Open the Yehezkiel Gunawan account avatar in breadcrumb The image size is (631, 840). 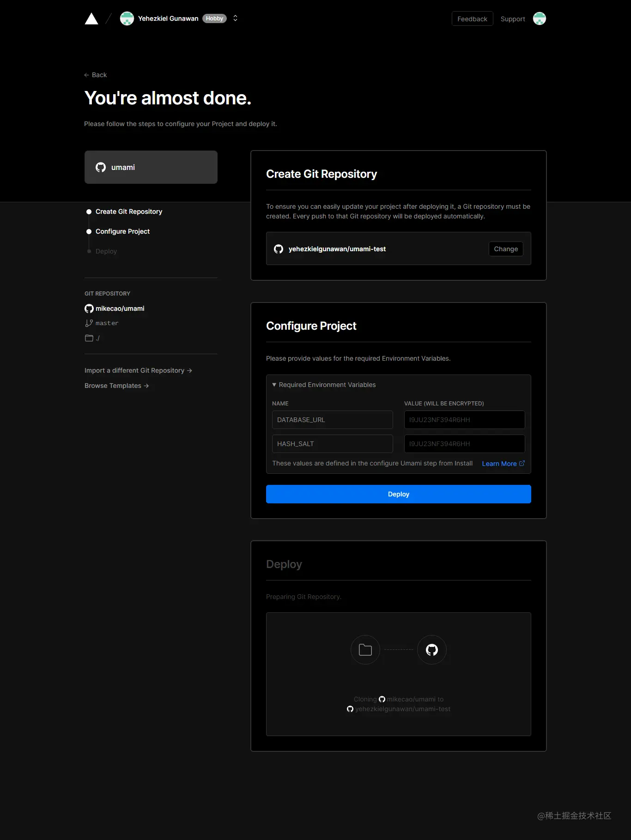pyautogui.click(x=127, y=18)
